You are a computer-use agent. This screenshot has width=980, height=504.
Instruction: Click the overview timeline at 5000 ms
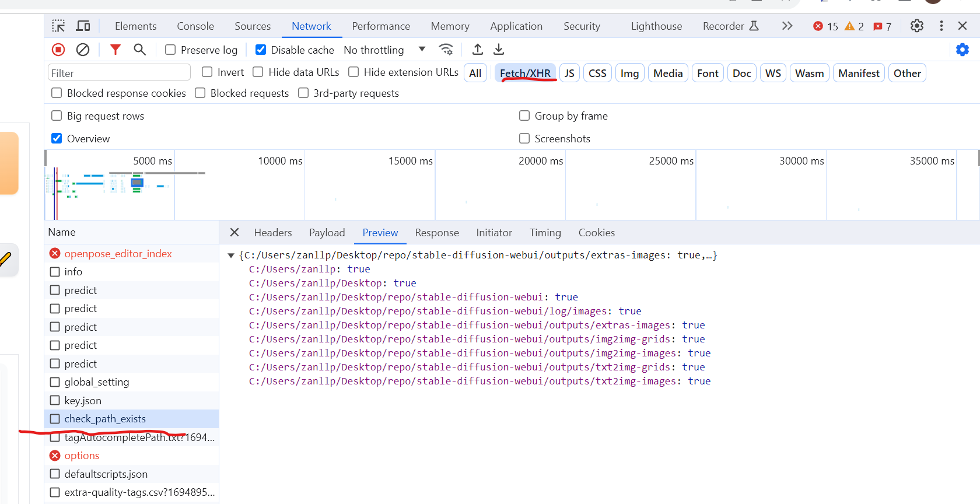[x=152, y=161]
